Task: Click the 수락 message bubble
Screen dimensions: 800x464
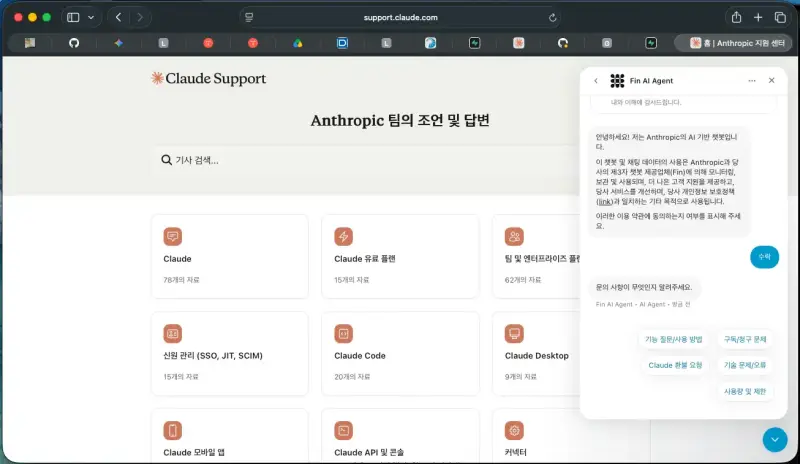Action: click(x=764, y=257)
